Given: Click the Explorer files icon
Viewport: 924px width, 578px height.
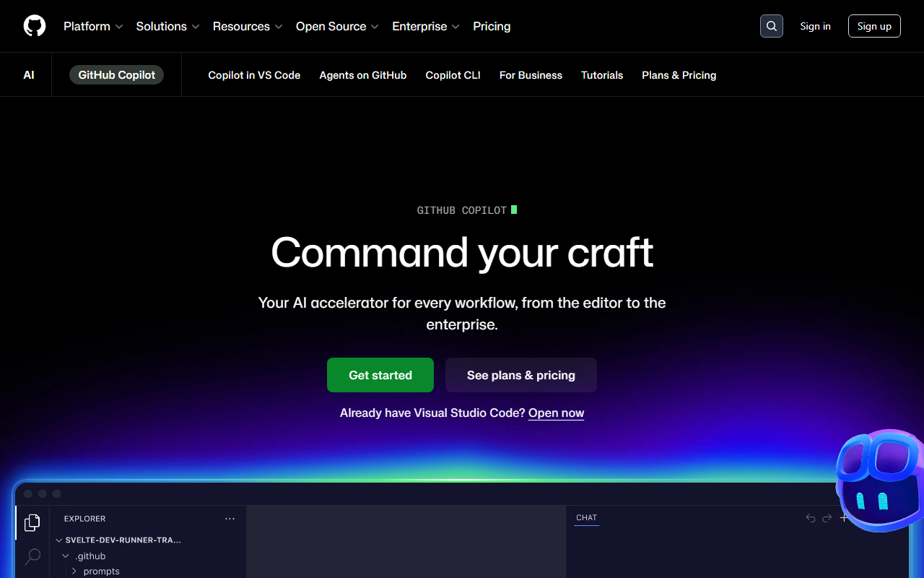Looking at the screenshot, I should tap(32, 522).
